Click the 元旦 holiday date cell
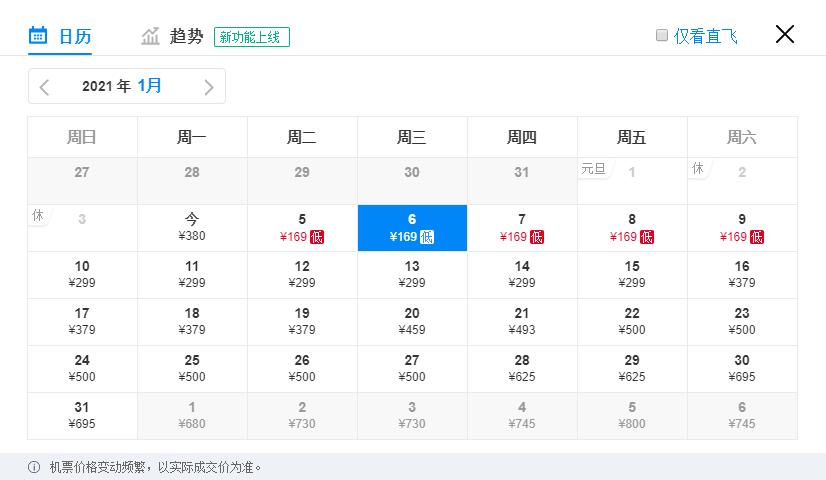 [x=632, y=181]
